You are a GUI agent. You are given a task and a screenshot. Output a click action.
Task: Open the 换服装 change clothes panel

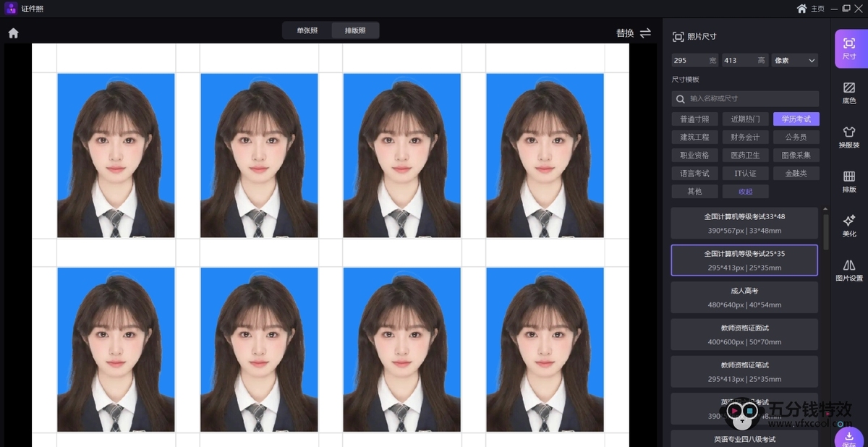coord(849,137)
